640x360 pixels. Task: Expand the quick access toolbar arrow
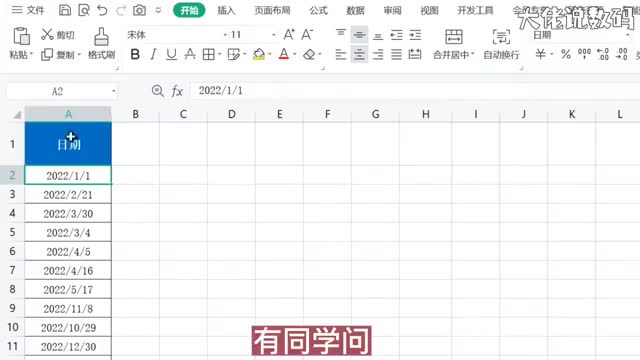click(x=158, y=10)
